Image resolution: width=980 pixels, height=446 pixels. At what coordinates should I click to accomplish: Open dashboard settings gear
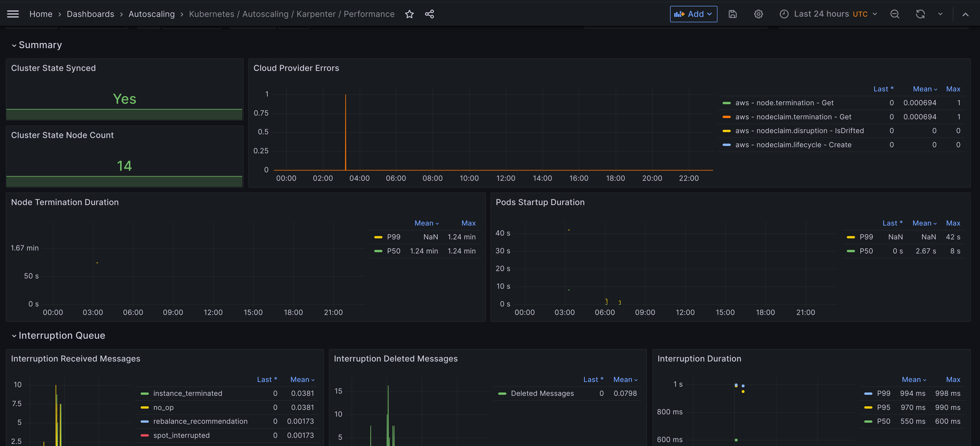(x=758, y=14)
